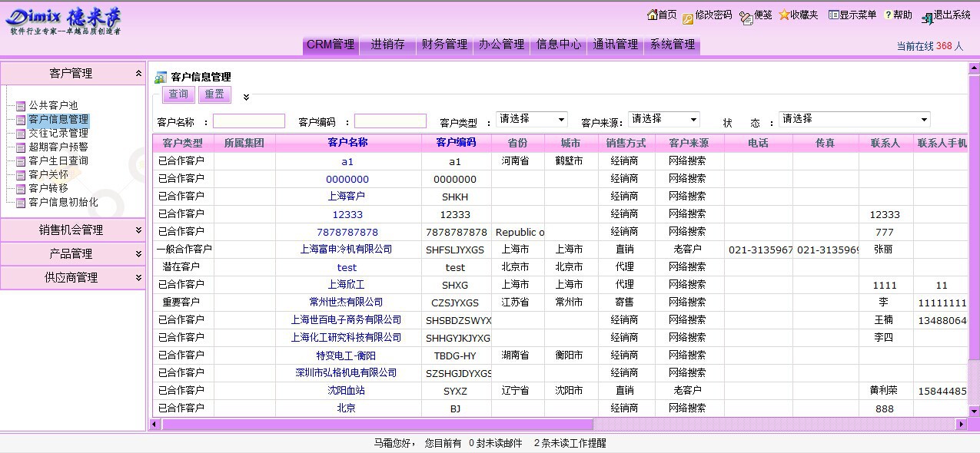Switch to the 信息中心 tab
Viewport: 980px width, 453px height.
point(559,45)
